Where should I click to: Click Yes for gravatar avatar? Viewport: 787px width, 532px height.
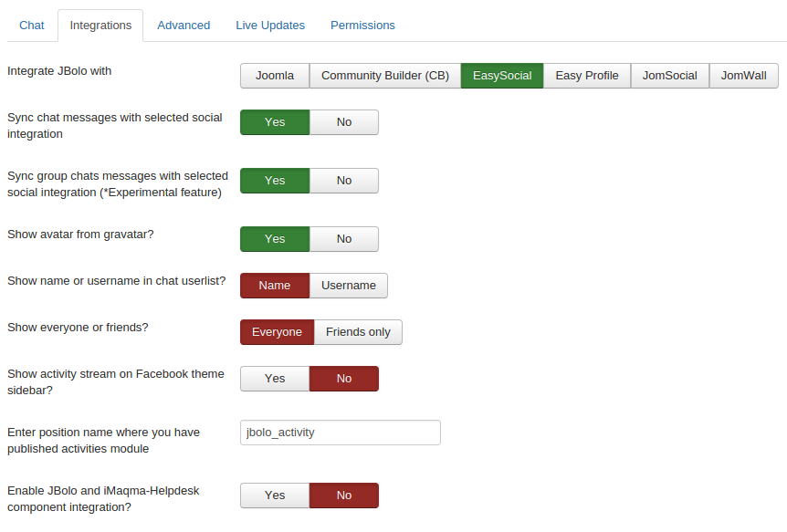275,239
